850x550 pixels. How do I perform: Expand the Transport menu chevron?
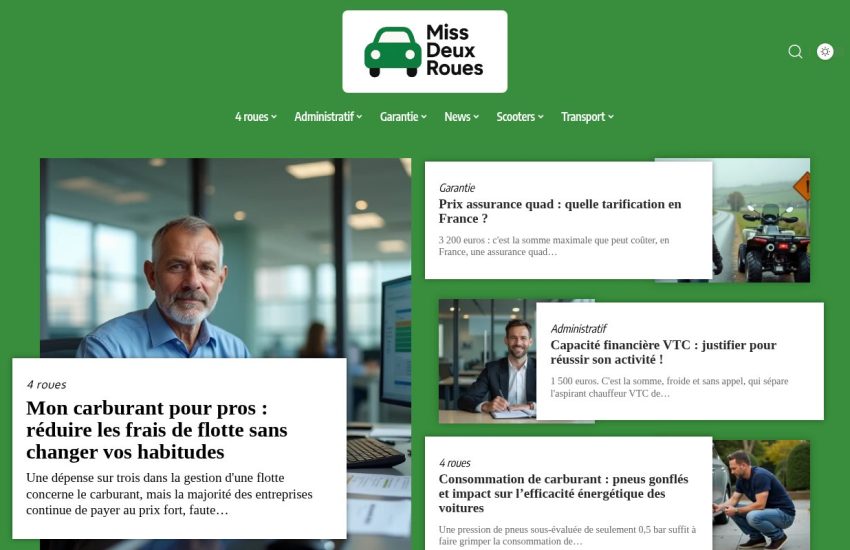611,117
